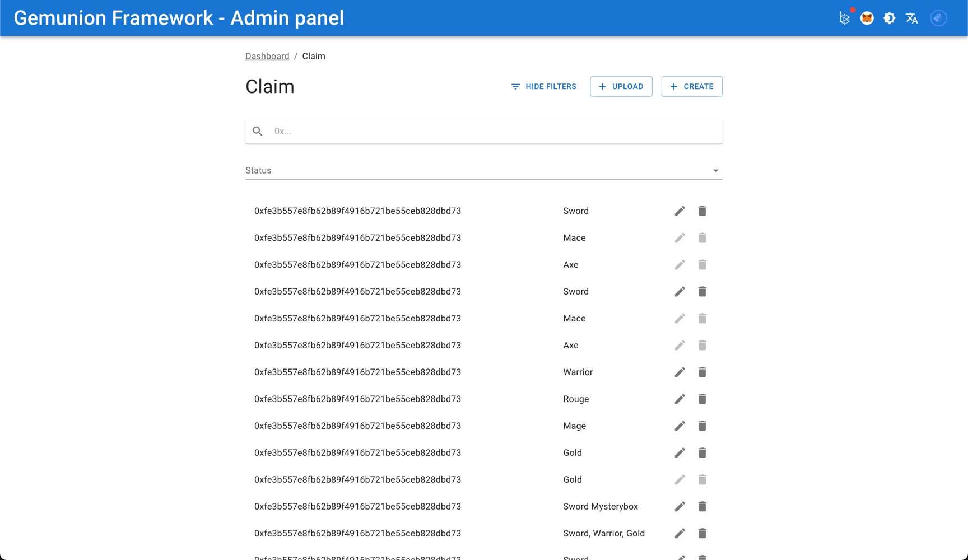
Task: Edit the Warrior claim
Action: pyautogui.click(x=680, y=372)
